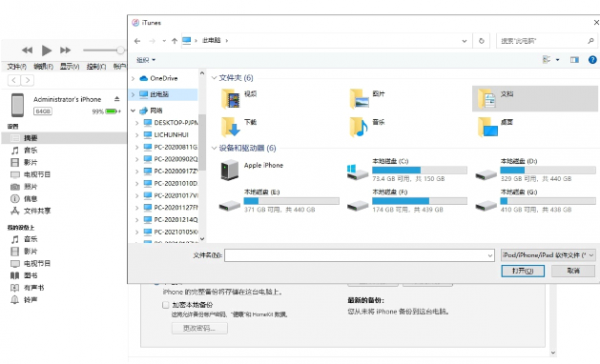The image size is (600, 364).
Task: Click the 更改密码... button
Action: pos(199,328)
